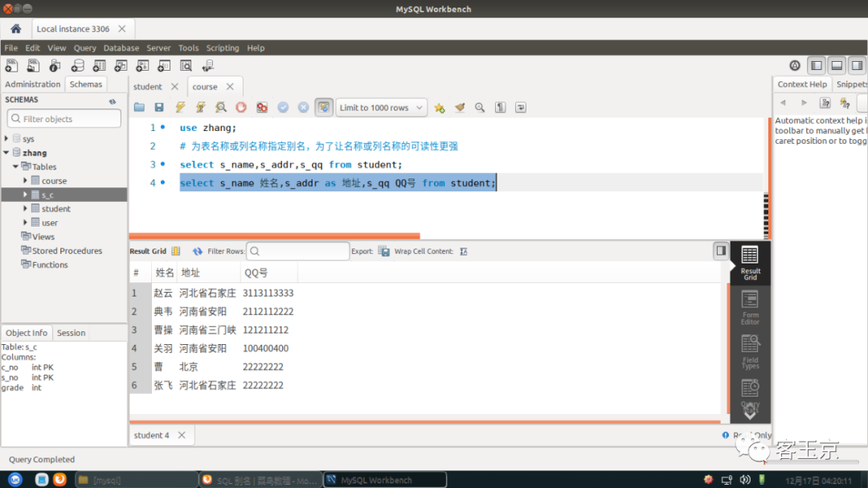
Task: Execute query with lightning bolt icon
Action: click(180, 108)
